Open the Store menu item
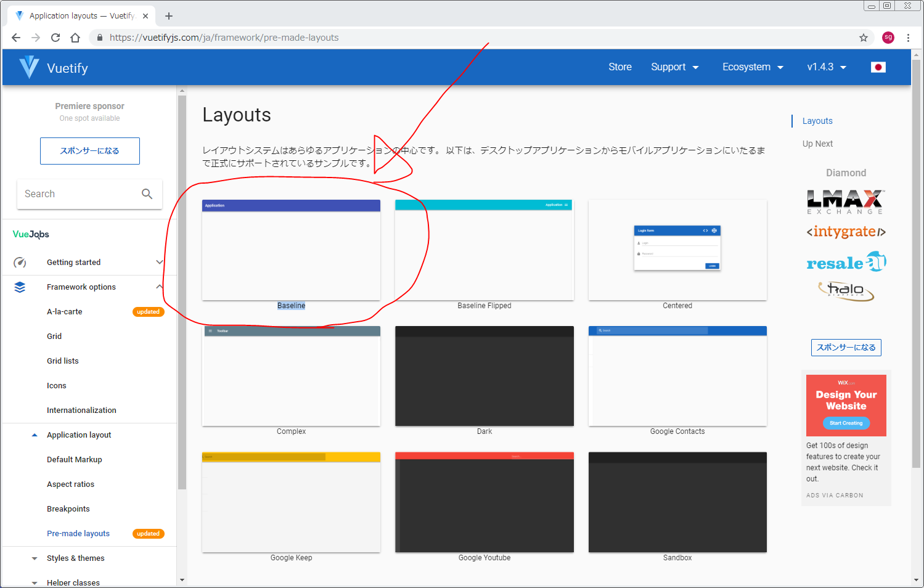 coord(619,67)
